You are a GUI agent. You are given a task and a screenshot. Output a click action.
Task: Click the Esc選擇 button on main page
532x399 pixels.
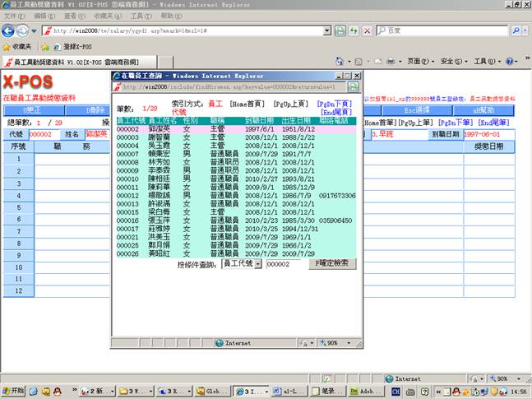point(419,109)
